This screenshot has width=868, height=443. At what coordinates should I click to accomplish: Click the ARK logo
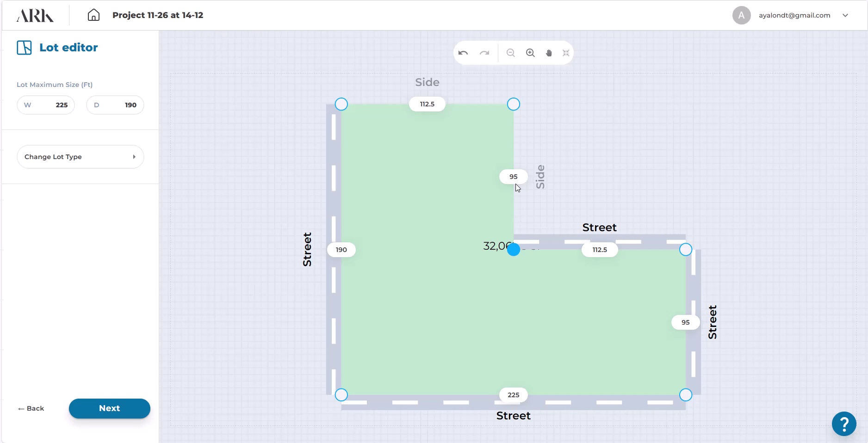tap(35, 15)
